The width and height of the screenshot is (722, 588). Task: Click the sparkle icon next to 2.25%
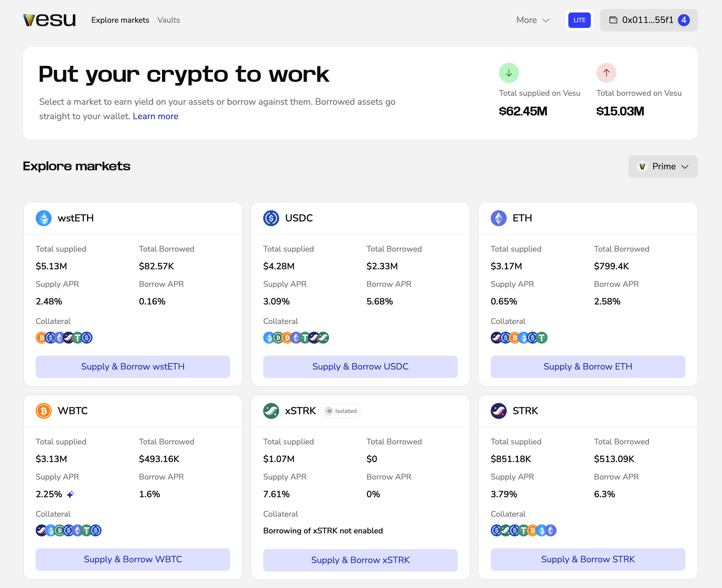[x=70, y=494]
